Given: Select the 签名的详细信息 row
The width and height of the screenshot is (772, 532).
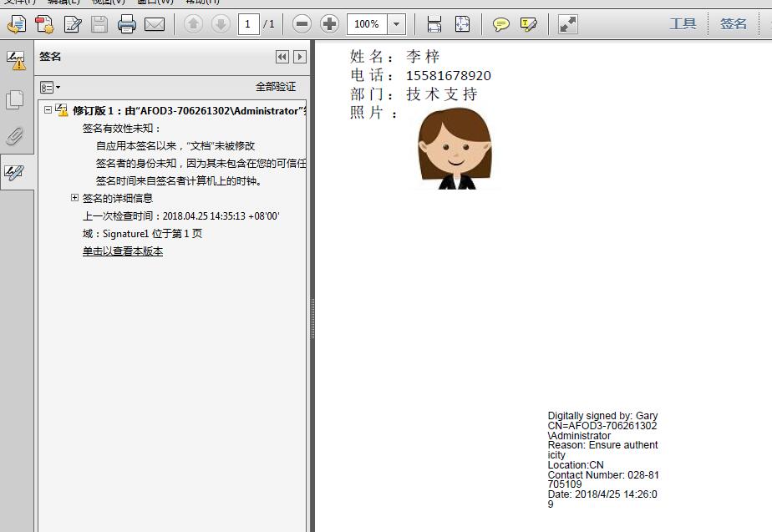Looking at the screenshot, I should (118, 198).
